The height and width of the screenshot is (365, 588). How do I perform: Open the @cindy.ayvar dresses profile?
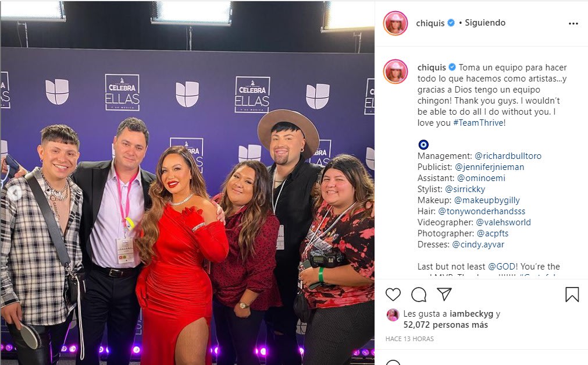[478, 244]
